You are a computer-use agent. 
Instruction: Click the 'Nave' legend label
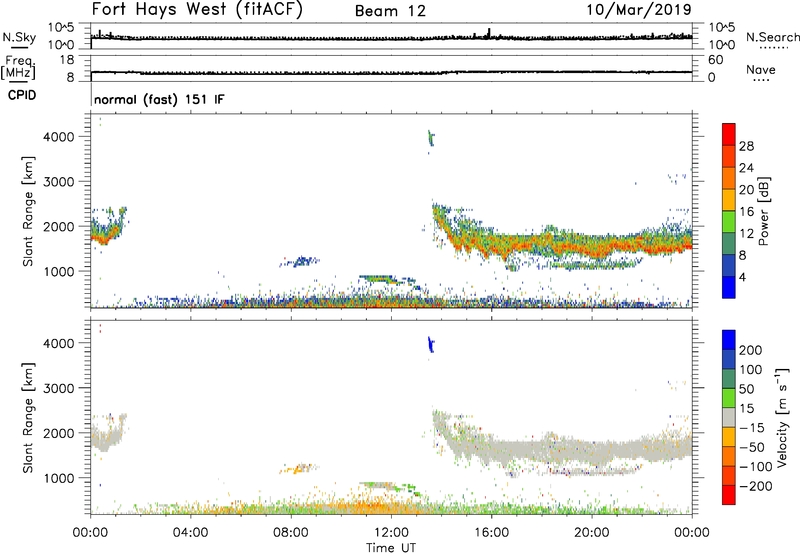click(761, 70)
